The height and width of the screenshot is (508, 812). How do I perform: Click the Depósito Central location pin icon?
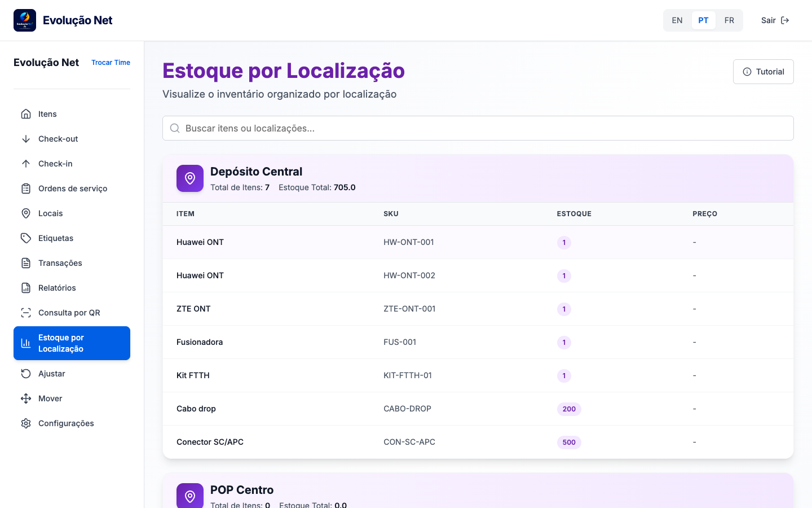pyautogui.click(x=190, y=178)
